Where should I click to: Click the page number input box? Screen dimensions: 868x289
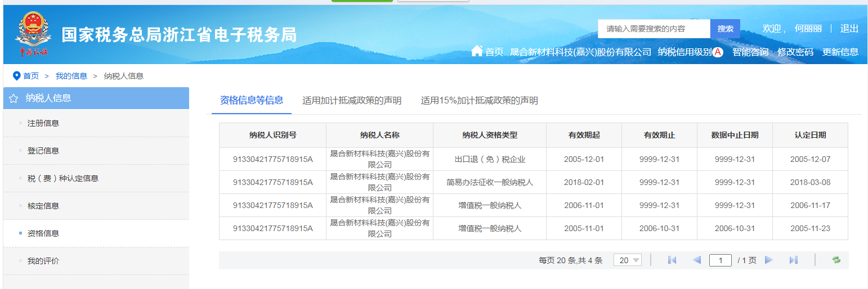[x=720, y=260]
